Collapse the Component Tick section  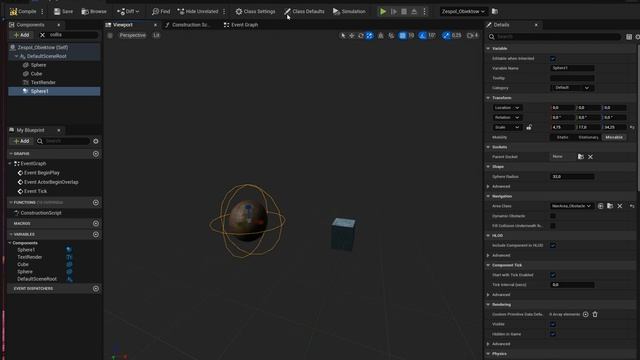click(488, 265)
